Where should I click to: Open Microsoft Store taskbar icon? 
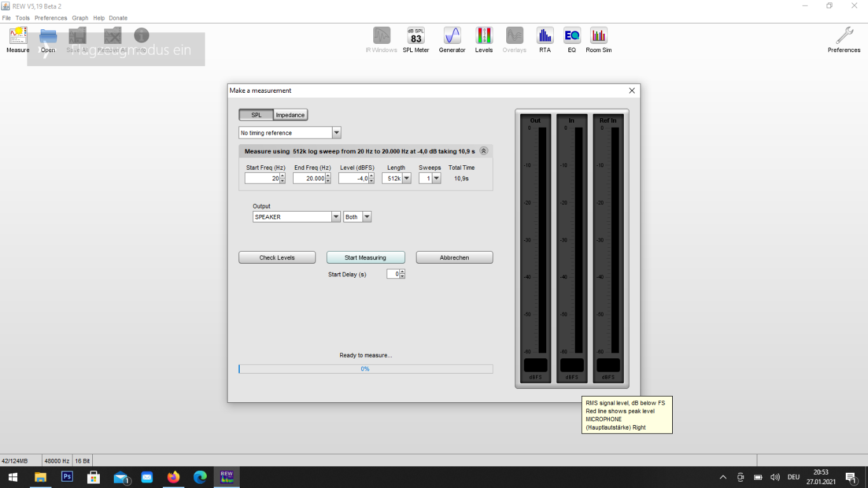(93, 477)
